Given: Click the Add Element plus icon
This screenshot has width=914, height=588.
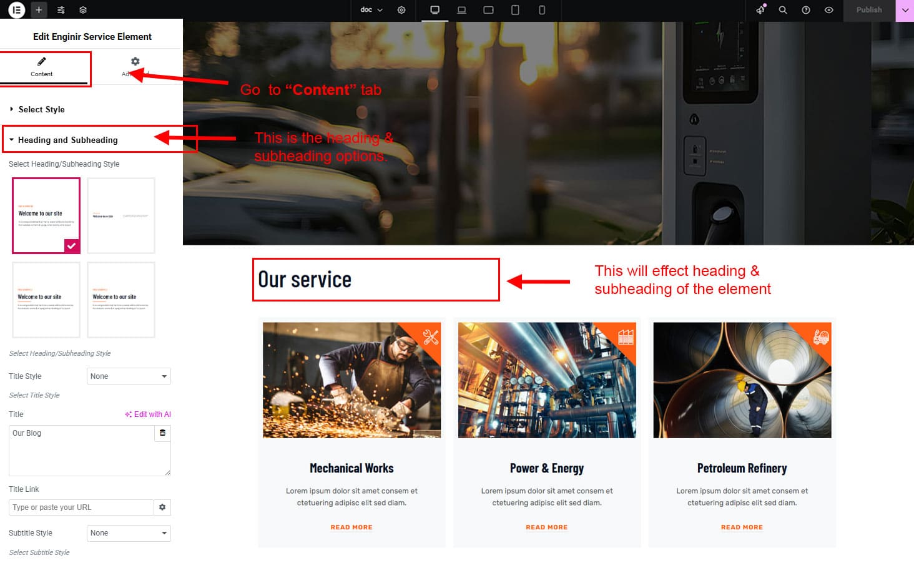Looking at the screenshot, I should tap(39, 10).
